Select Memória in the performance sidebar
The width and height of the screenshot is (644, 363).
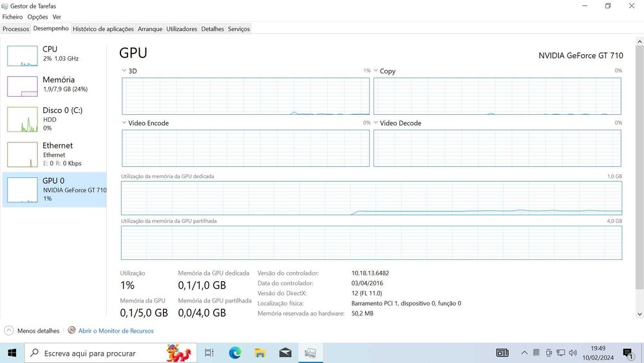click(55, 86)
